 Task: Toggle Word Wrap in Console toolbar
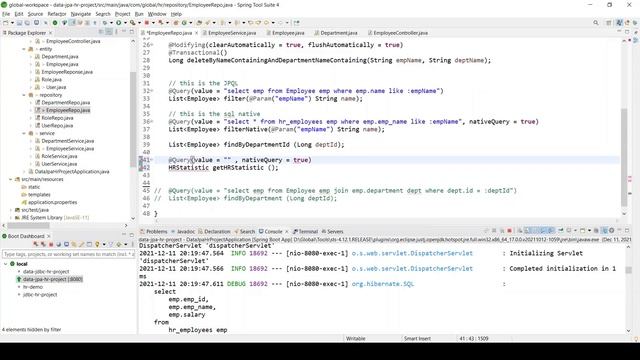536,231
